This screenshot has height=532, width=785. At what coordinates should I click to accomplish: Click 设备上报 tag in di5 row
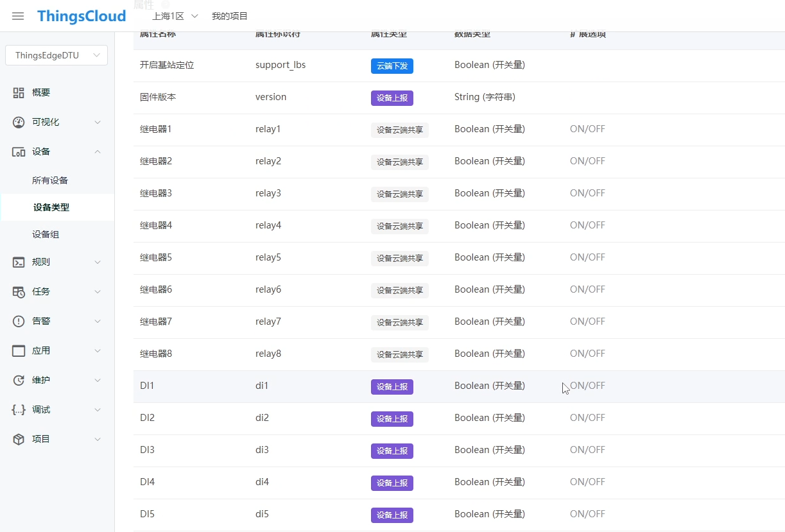pos(392,515)
